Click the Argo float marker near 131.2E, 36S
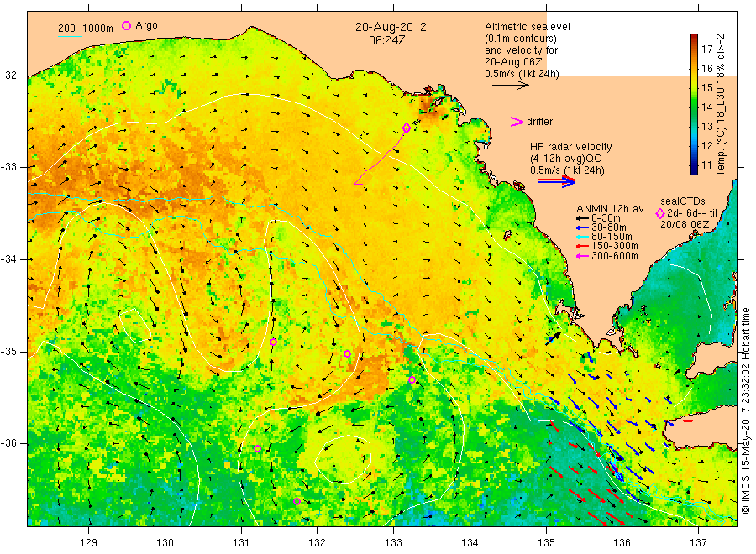Screen dimensions: 756x554 point(258,448)
